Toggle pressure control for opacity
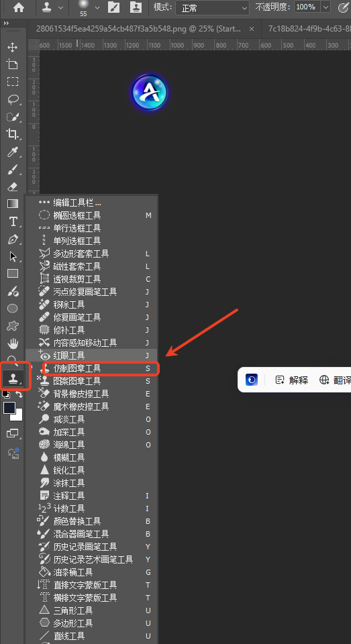This screenshot has width=351, height=644. pyautogui.click(x=342, y=7)
